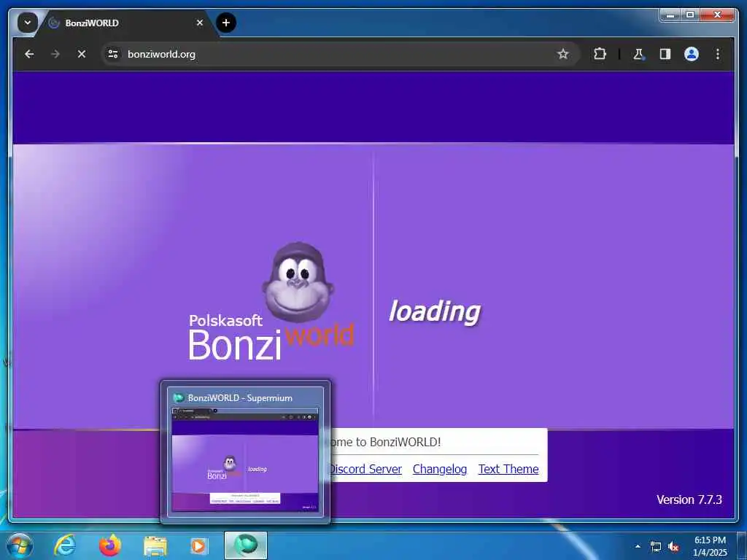Show hidden tray icons arrow

[638, 546]
